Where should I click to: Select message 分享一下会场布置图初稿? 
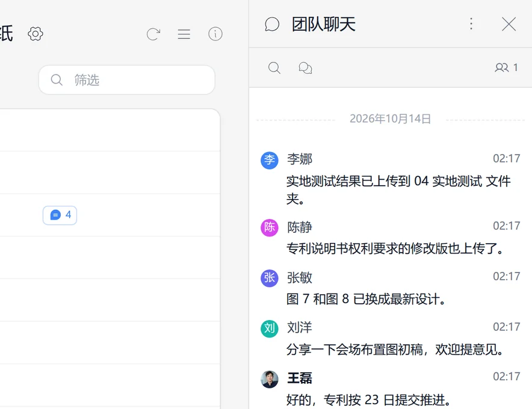coord(395,349)
